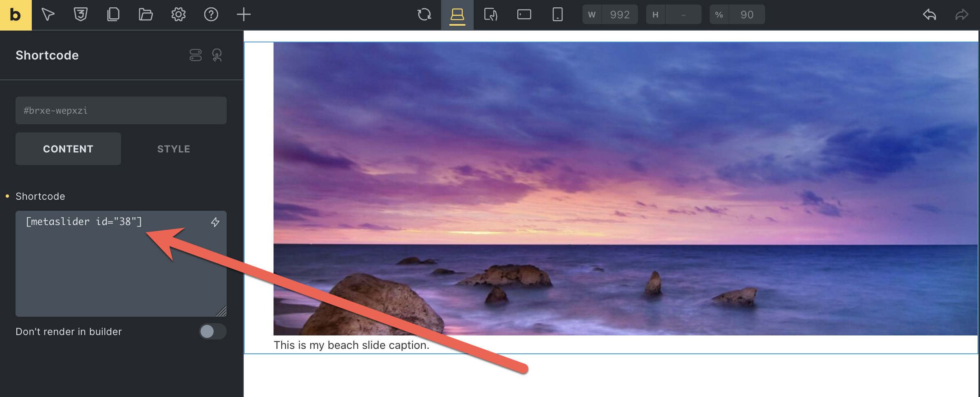Screen dimensions: 980x397
Task: Select the pointer cursor tool icon
Action: (x=48, y=15)
